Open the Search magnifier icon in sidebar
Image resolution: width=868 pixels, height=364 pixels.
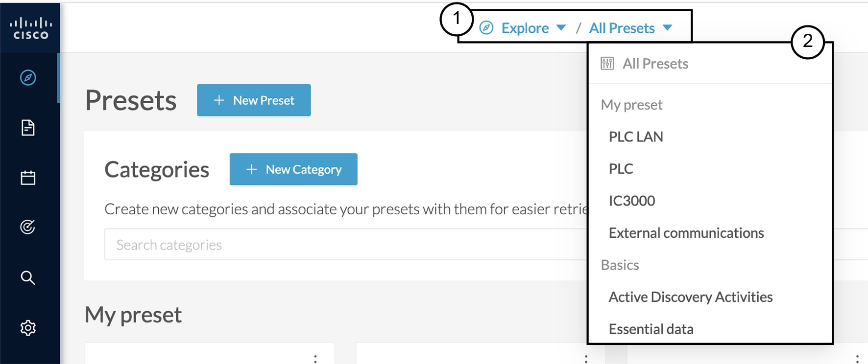pyautogui.click(x=28, y=277)
